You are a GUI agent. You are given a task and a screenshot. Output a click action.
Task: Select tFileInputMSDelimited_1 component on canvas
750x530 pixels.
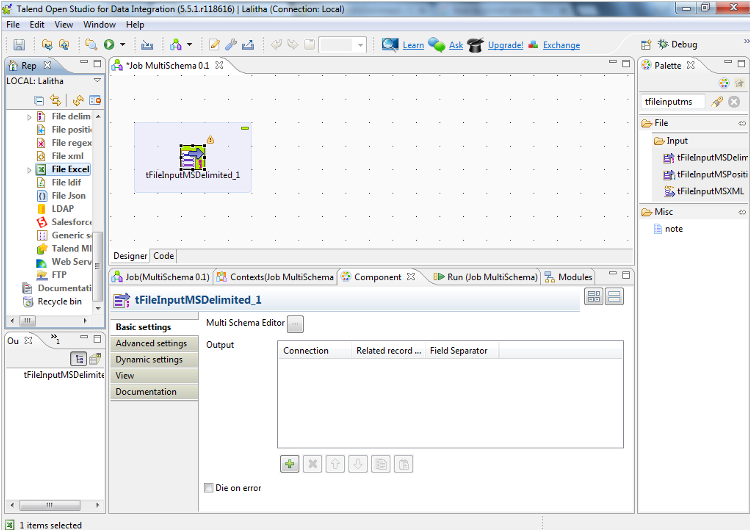pyautogui.click(x=193, y=157)
